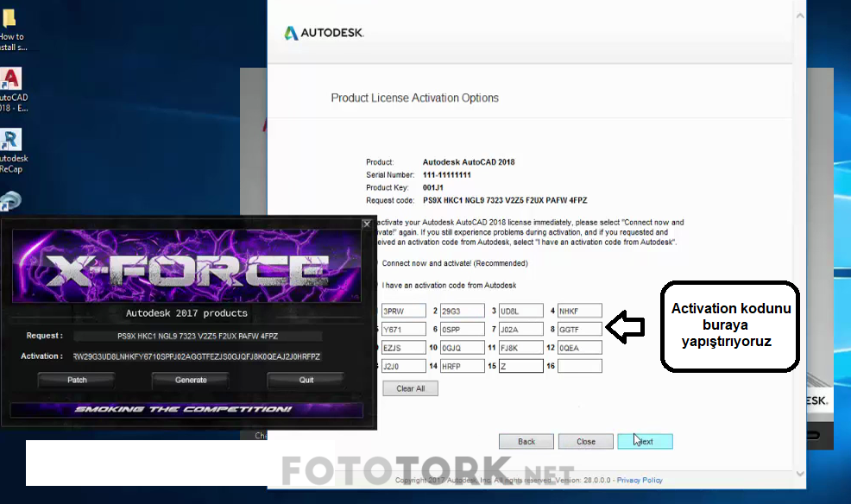Select 'Connect now and activate! (Recommended)' option label
Viewport: 851px width, 504px height.
point(455,263)
